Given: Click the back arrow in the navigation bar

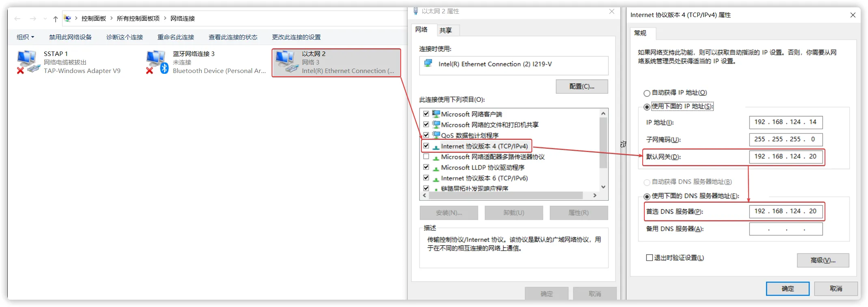Looking at the screenshot, I should (17, 19).
